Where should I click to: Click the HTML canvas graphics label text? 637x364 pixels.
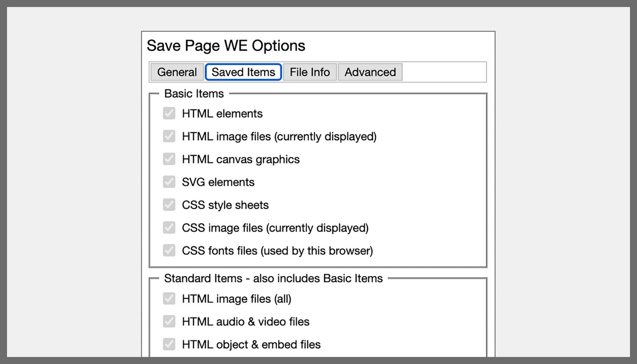[x=241, y=160]
